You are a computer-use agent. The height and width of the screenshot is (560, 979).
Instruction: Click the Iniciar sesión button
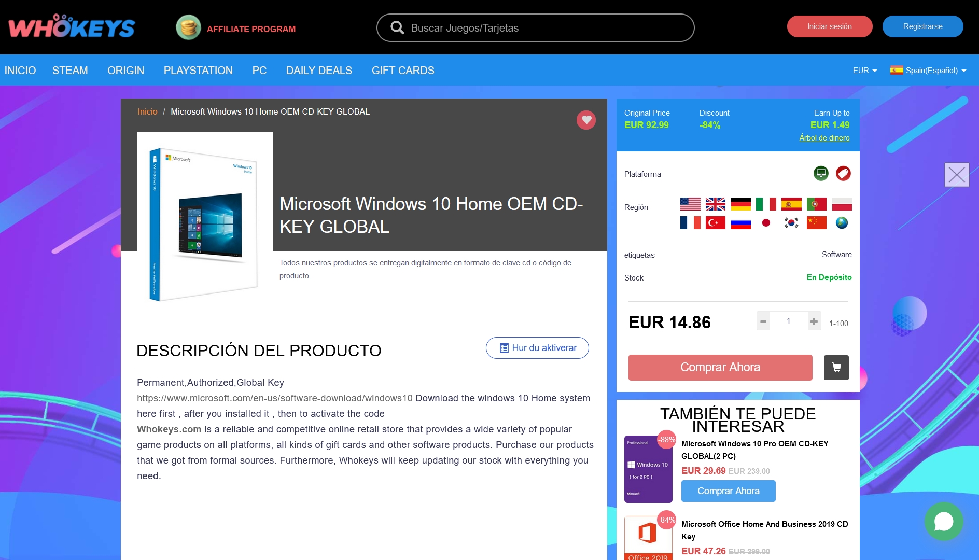[x=830, y=26]
